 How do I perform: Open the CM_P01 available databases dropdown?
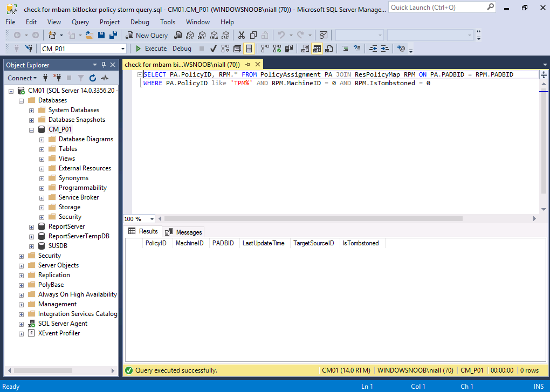click(x=123, y=49)
